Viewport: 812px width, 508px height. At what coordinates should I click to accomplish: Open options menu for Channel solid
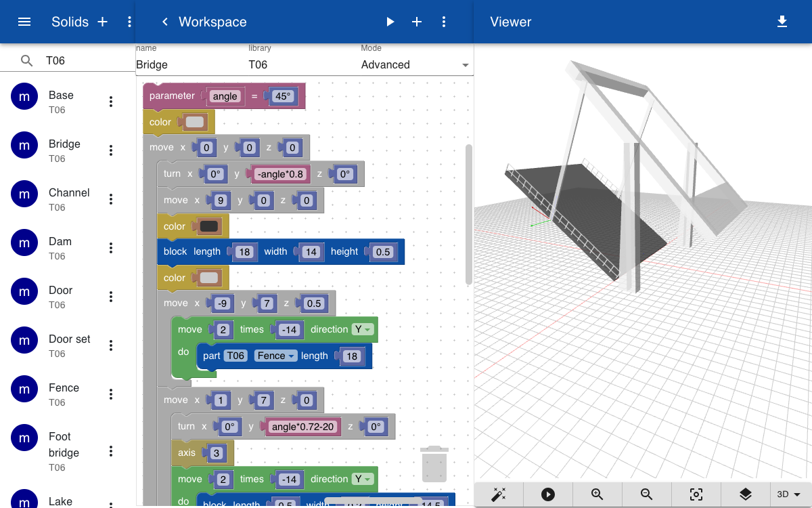click(x=111, y=199)
